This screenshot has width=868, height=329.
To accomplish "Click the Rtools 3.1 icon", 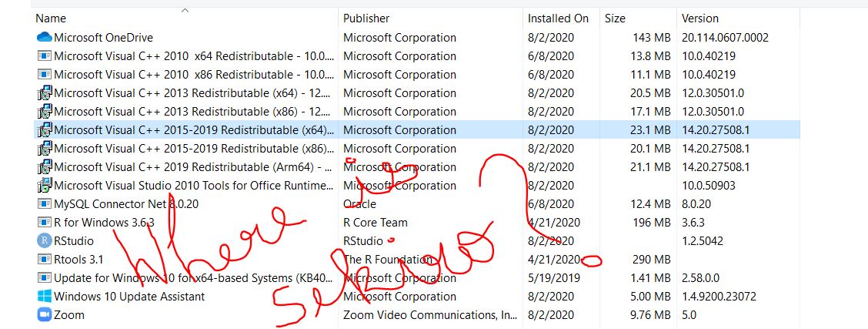I will (x=45, y=259).
